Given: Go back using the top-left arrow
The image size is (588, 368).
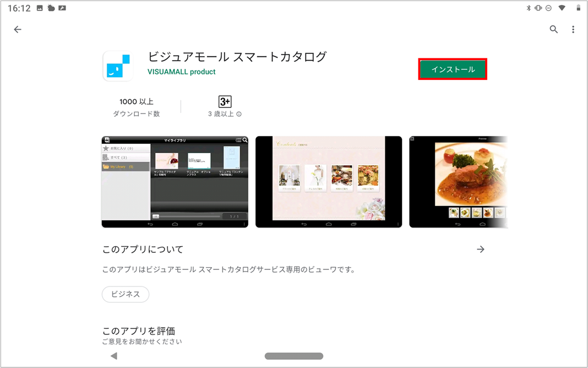Looking at the screenshot, I should tap(18, 29).
